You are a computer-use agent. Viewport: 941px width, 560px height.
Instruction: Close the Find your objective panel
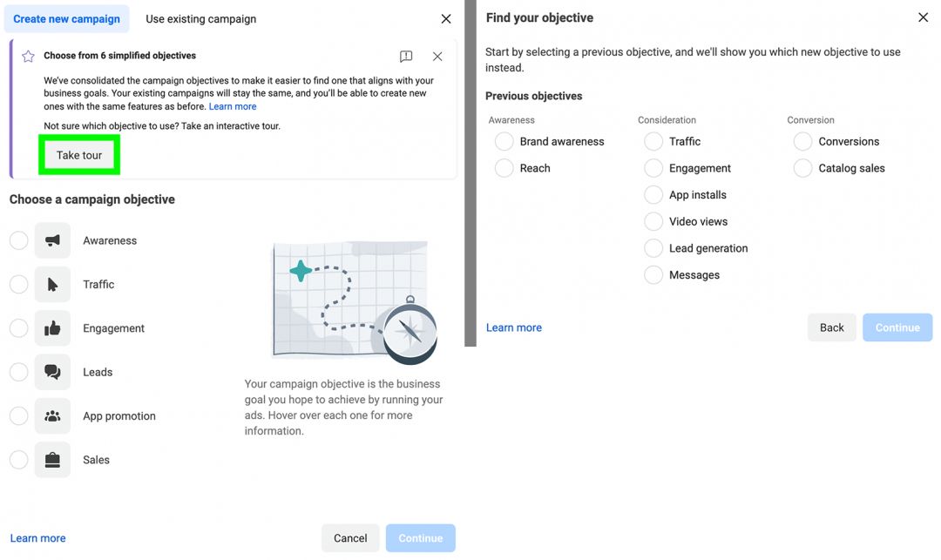(924, 17)
